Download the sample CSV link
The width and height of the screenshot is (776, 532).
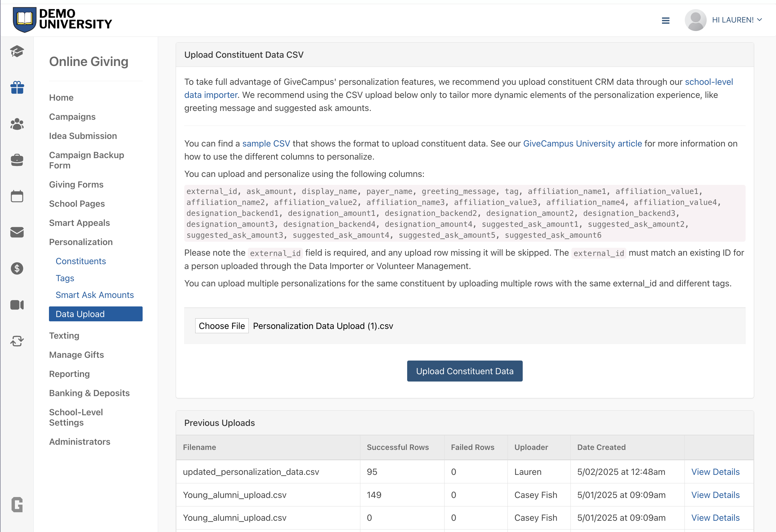tap(266, 143)
